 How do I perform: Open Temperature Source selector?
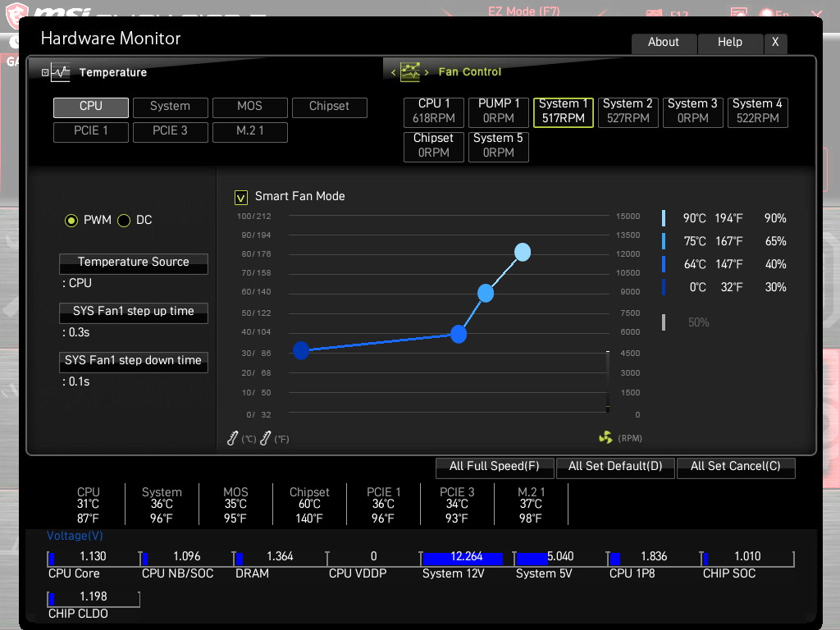coord(134,263)
